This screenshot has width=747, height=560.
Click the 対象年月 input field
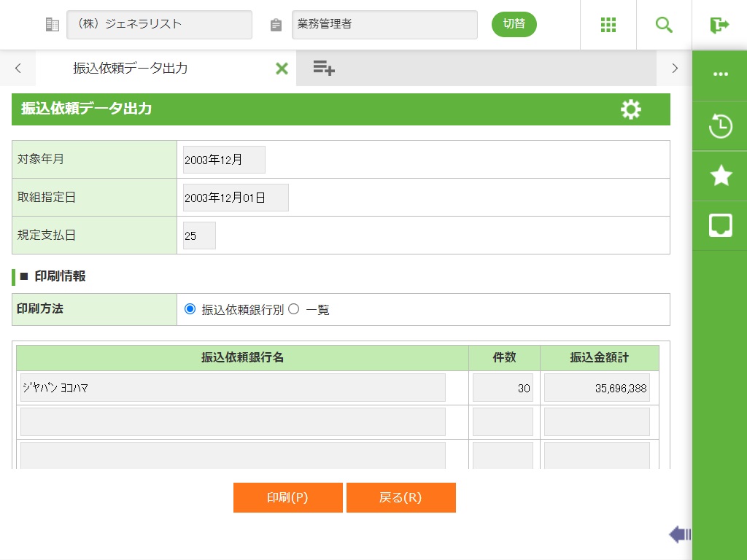click(224, 160)
